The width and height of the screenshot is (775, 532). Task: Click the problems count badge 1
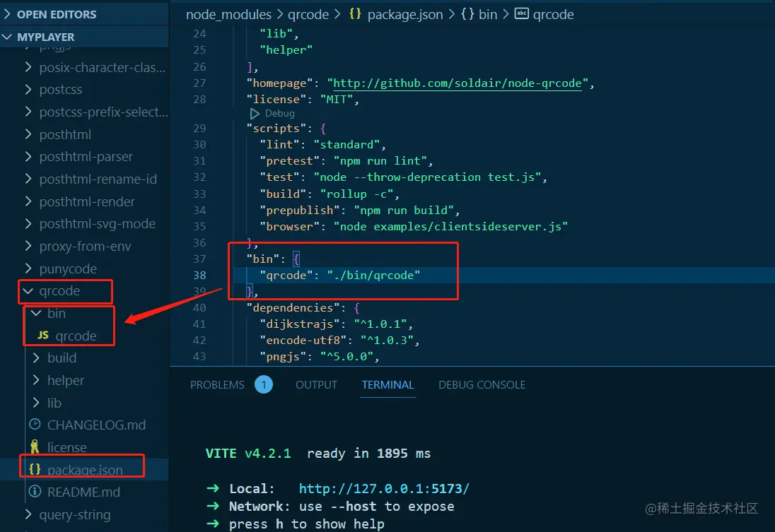[x=264, y=384]
